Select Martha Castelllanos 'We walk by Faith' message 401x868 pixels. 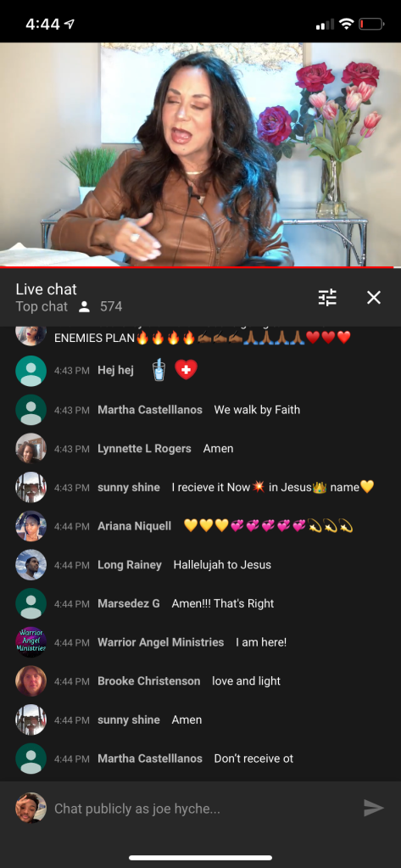tap(257, 410)
